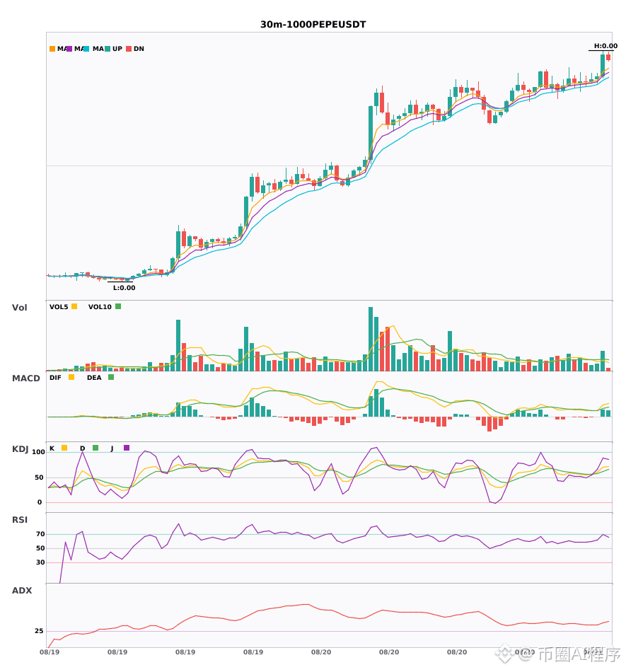
Task: Click the KDJ 0 axis label
Action: (x=40, y=502)
